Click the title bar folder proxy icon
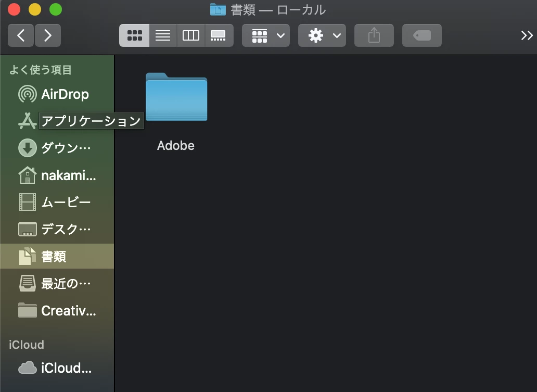The image size is (537, 392). [x=218, y=9]
